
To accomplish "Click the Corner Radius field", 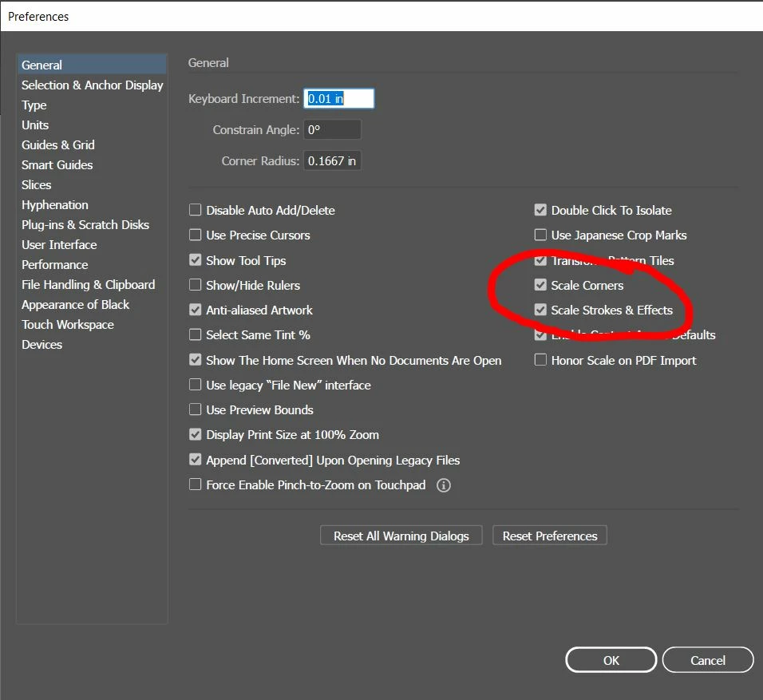I will 332,161.
